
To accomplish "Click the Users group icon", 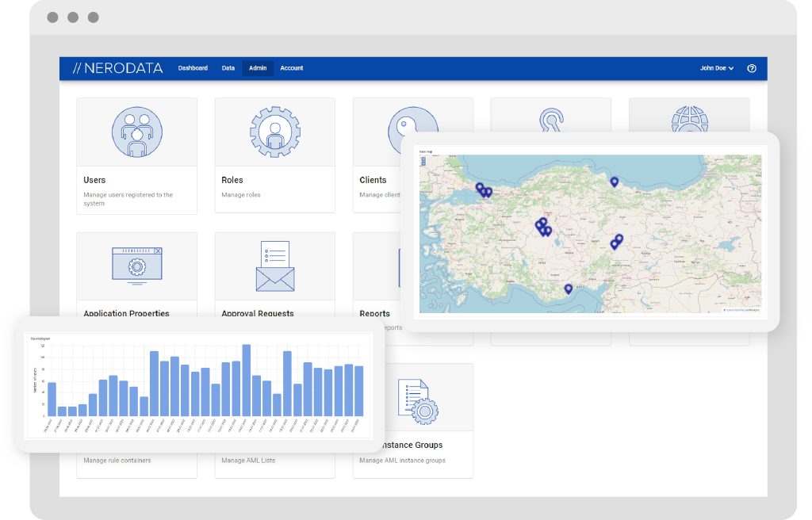I will [137, 132].
